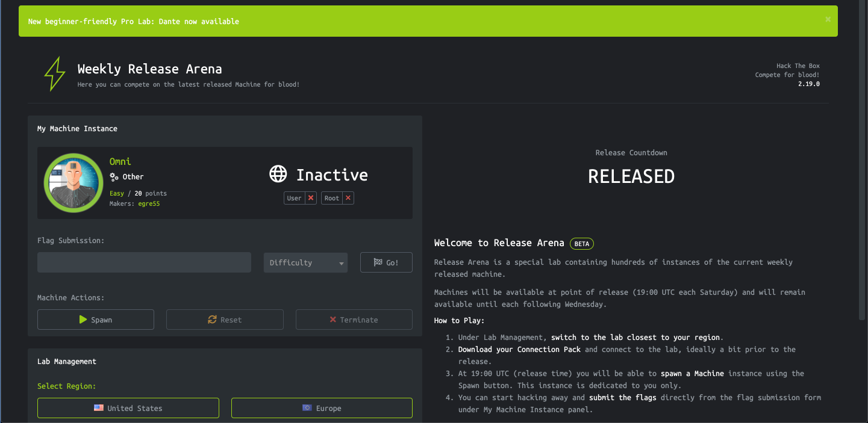Screen dimensions: 868x423
Task: Click the Lab Management panel title
Action: (x=67, y=362)
